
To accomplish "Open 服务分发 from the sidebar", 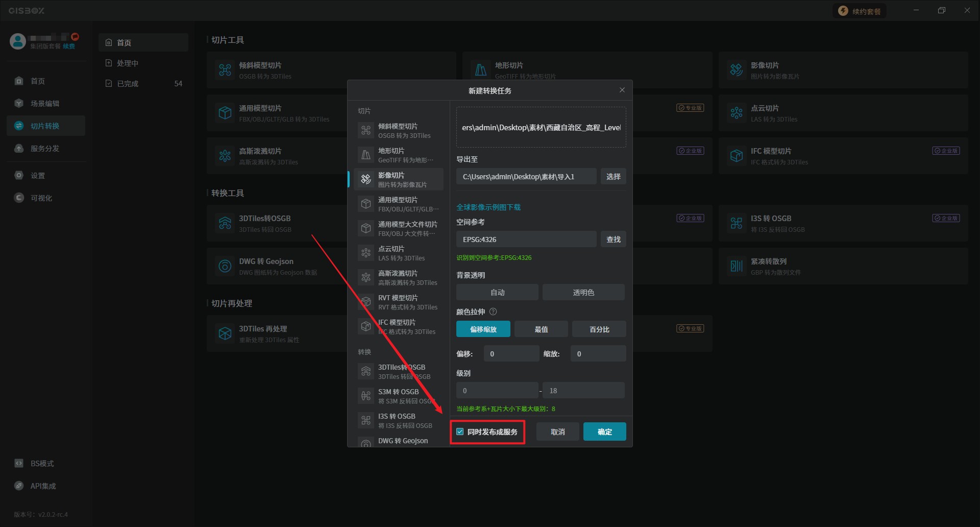I will pos(45,149).
